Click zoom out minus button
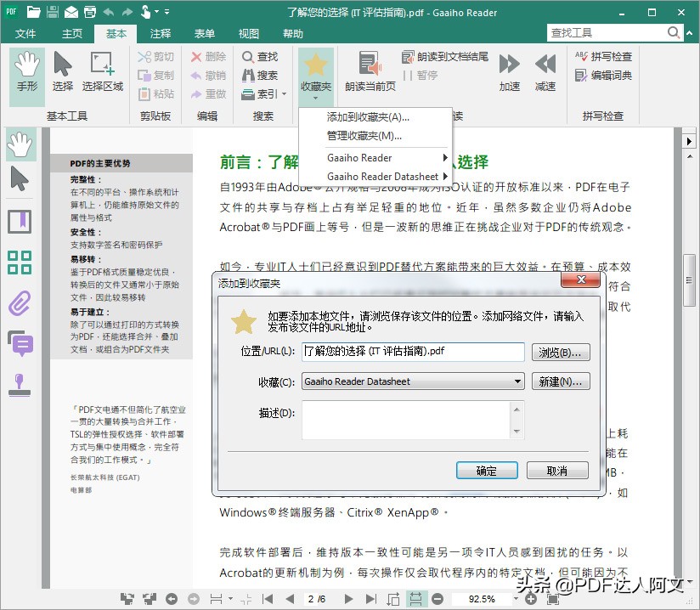 click(438, 599)
